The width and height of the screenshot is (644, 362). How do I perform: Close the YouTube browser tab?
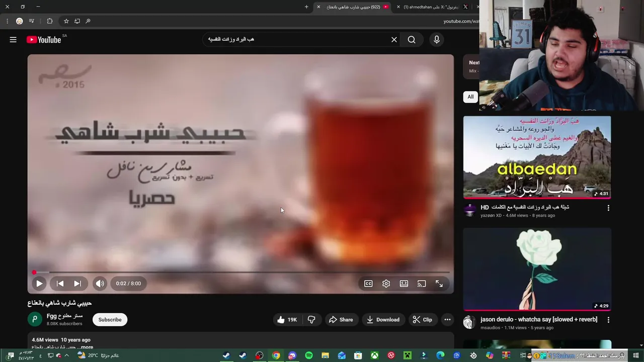[318, 7]
